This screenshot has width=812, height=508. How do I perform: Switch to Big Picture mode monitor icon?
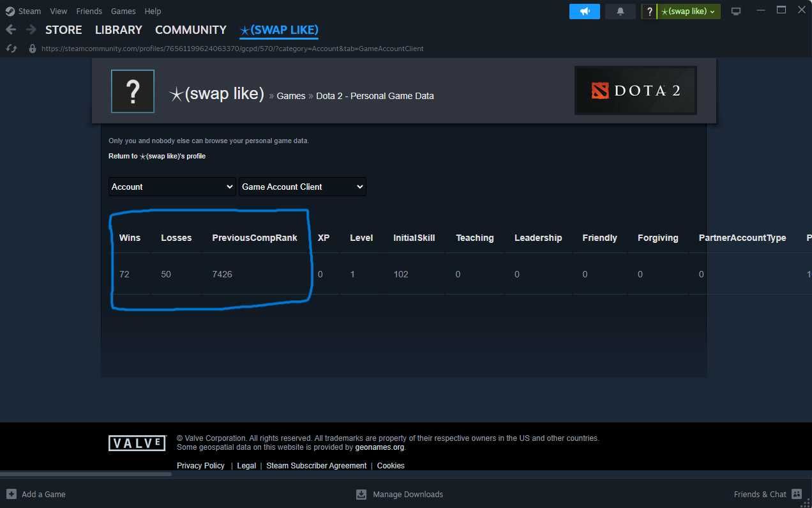point(736,12)
